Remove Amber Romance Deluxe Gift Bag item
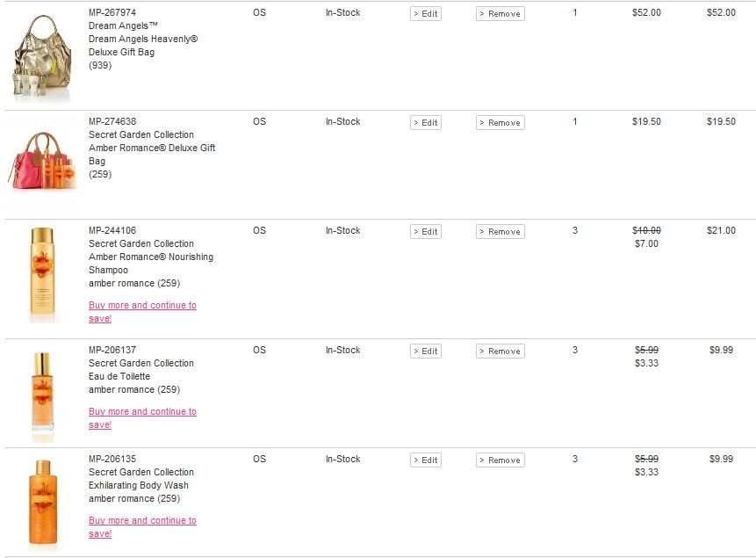756x558 pixels. (x=500, y=123)
